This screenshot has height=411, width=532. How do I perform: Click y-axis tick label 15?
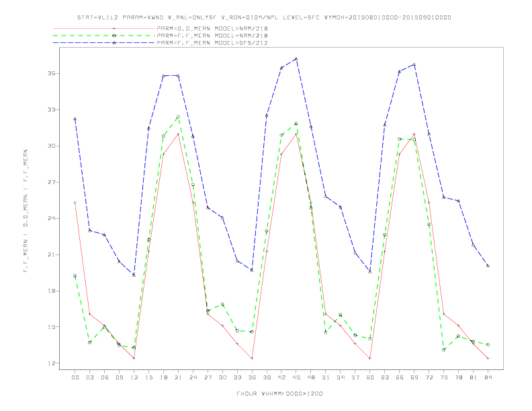click(52, 327)
